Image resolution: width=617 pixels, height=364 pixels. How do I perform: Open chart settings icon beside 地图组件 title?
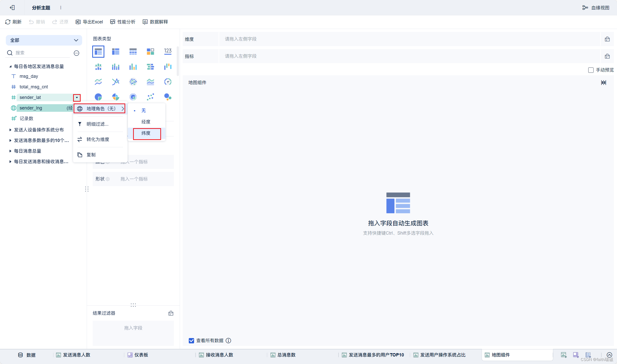[603, 83]
